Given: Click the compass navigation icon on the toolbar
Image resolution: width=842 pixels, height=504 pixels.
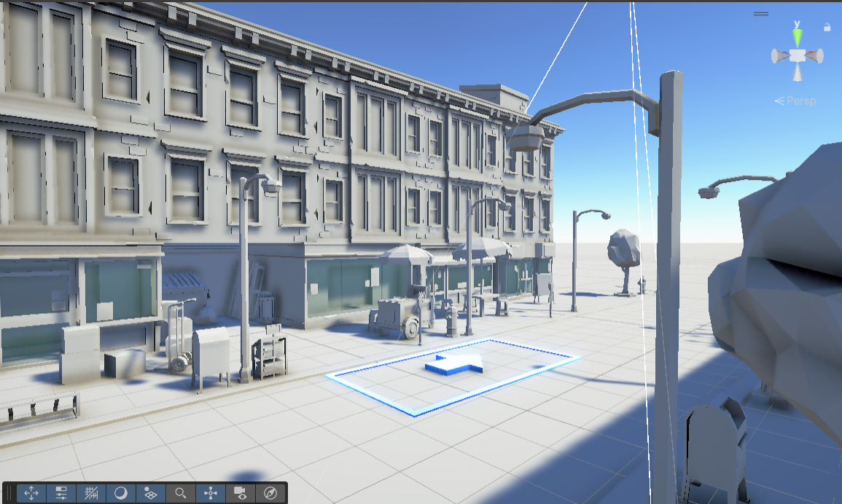Looking at the screenshot, I should click(x=270, y=493).
